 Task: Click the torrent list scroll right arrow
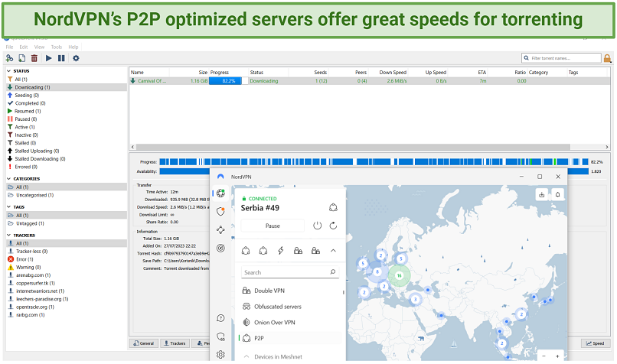click(607, 147)
